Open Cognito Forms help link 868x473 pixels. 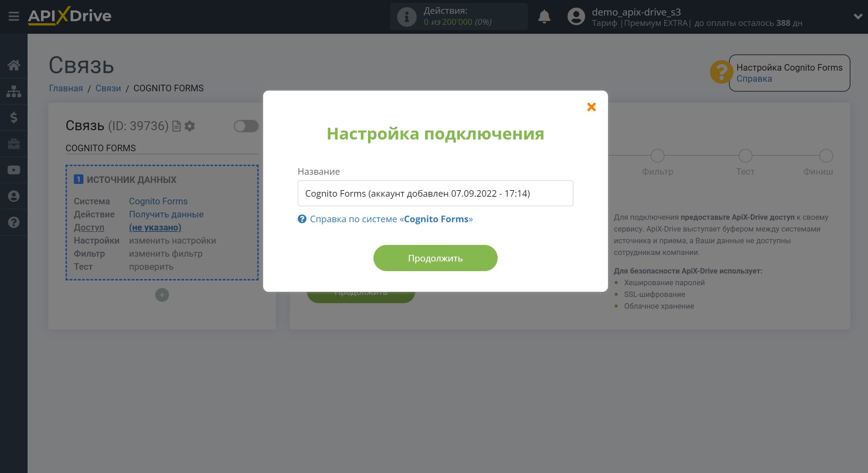(x=391, y=219)
